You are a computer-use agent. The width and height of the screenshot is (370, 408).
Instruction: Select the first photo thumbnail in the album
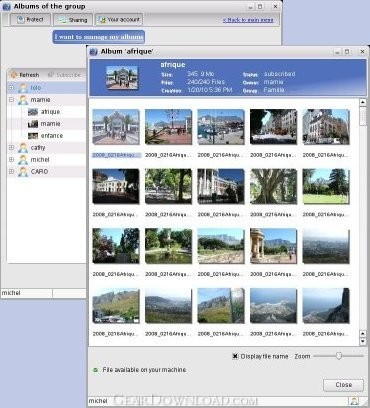click(x=116, y=127)
